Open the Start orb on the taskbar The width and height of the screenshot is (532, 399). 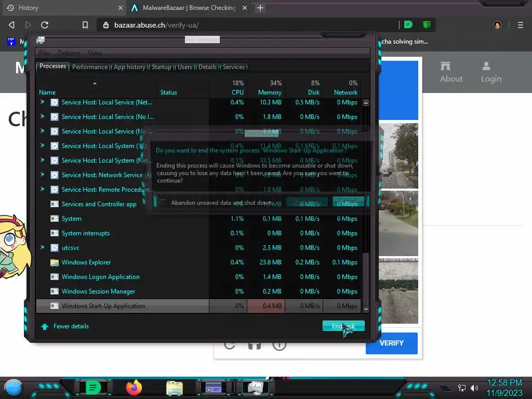(x=14, y=388)
